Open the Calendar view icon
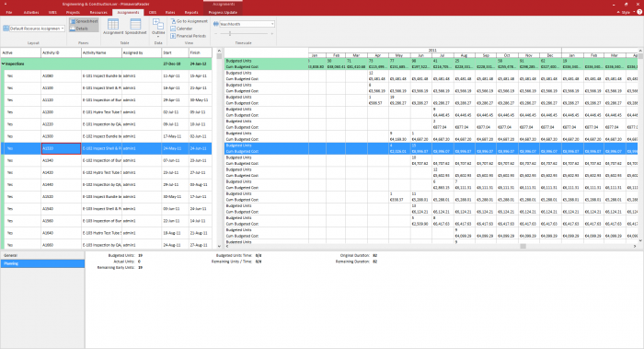 pyautogui.click(x=181, y=29)
